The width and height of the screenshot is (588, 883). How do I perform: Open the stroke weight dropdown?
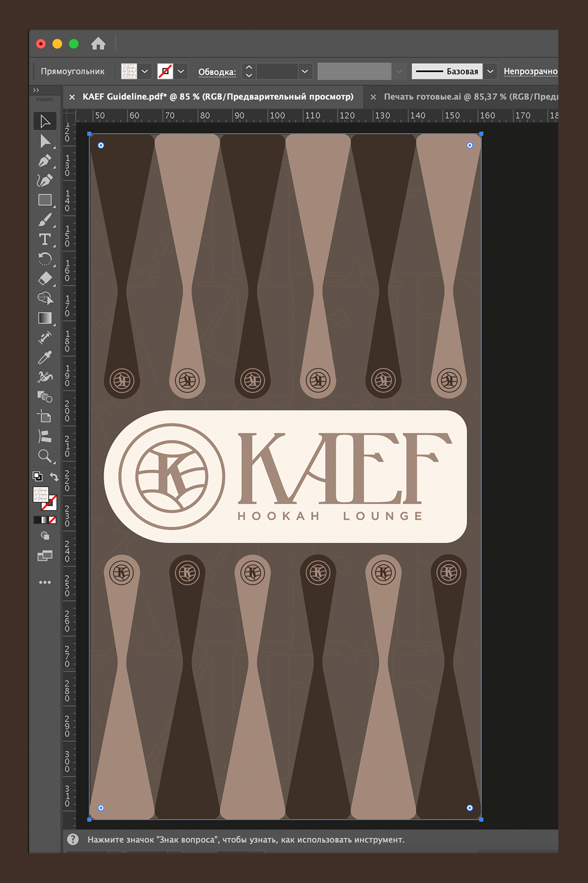tap(305, 71)
